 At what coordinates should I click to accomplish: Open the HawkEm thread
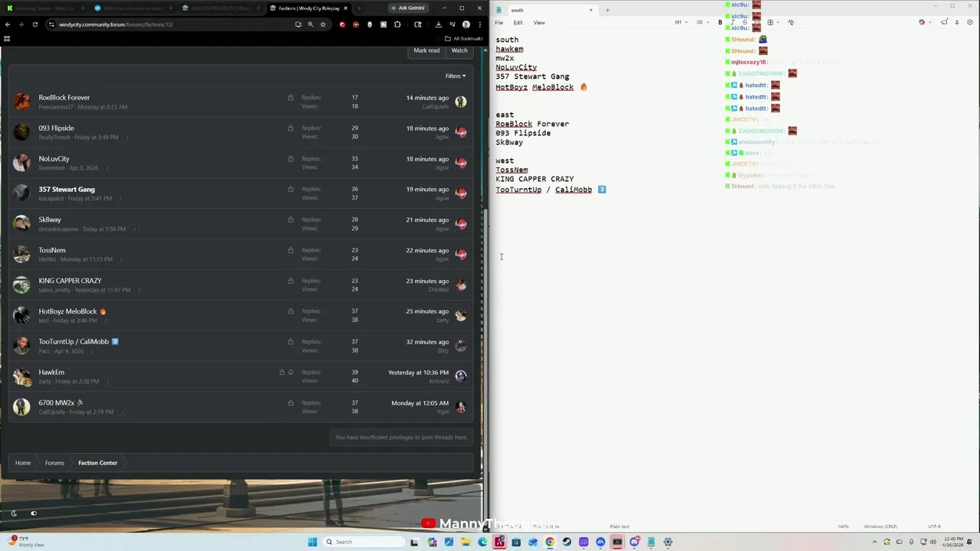51,372
